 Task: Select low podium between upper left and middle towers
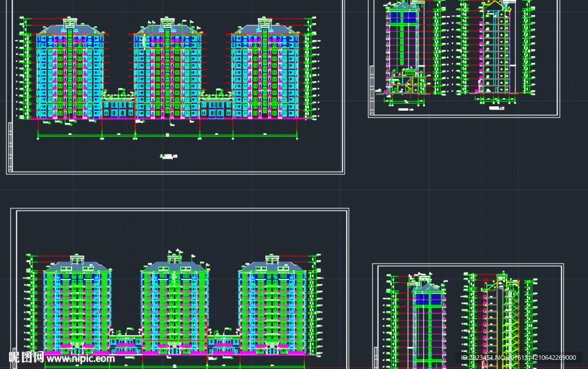click(118, 106)
